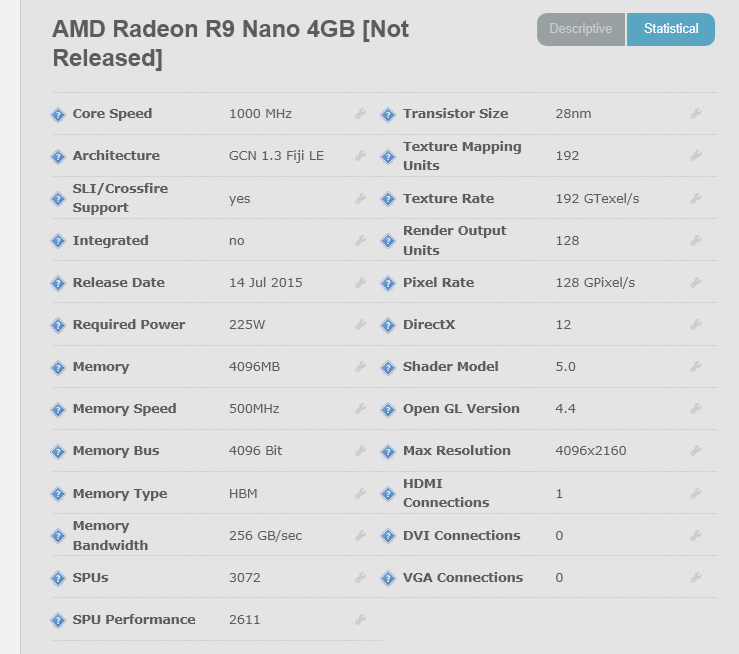Viewport: 739px width, 654px height.
Task: Click the AMD Radeon R9 Nano title
Action: tap(230, 43)
